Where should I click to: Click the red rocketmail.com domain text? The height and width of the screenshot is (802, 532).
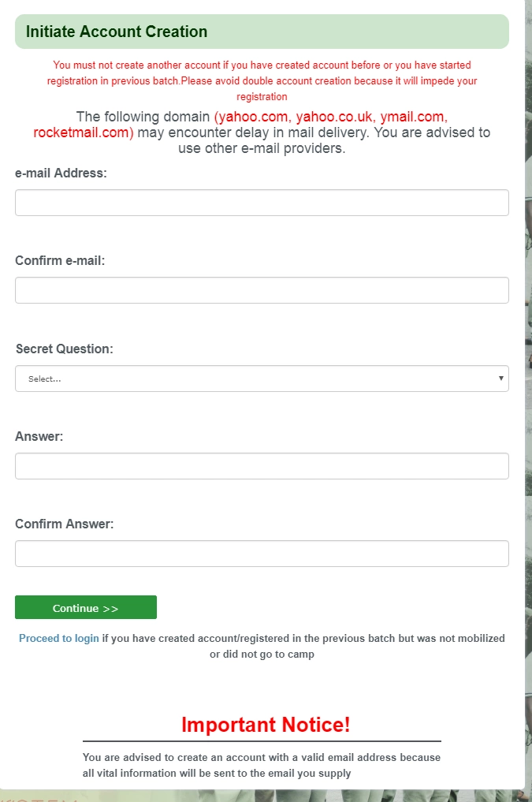pos(80,132)
